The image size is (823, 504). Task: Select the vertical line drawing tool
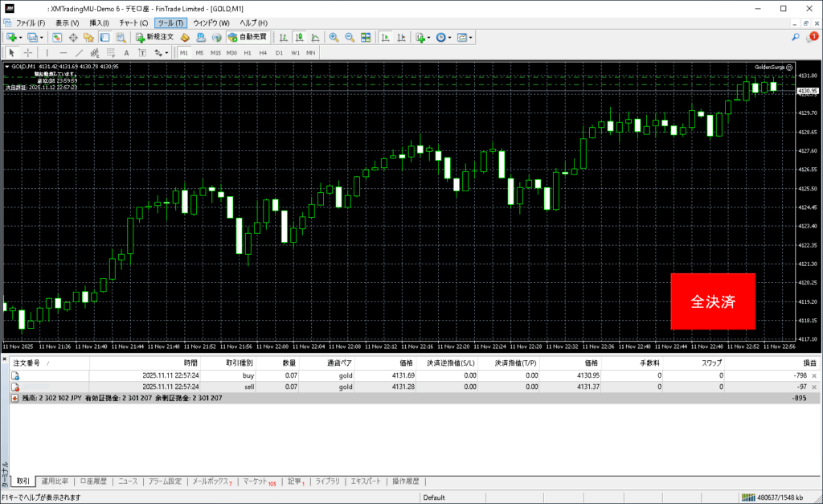46,53
